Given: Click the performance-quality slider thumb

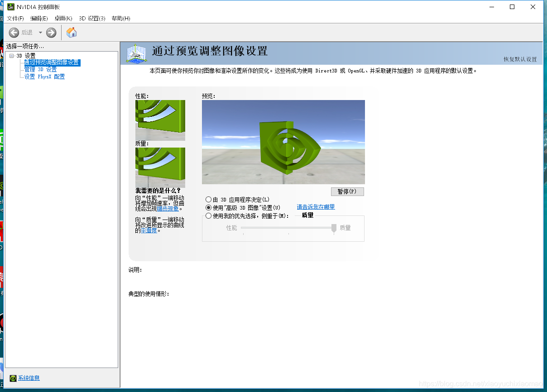Looking at the screenshot, I should click(x=334, y=228).
